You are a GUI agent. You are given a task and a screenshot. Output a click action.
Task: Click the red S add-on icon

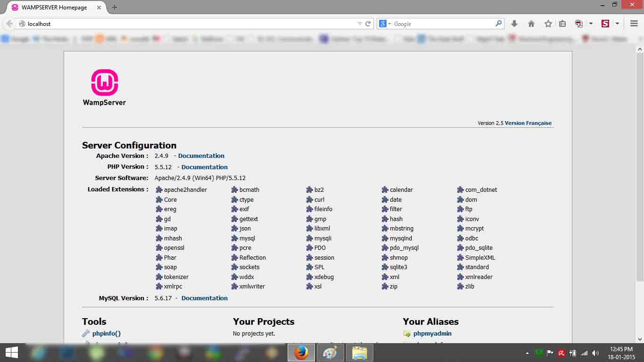click(605, 24)
